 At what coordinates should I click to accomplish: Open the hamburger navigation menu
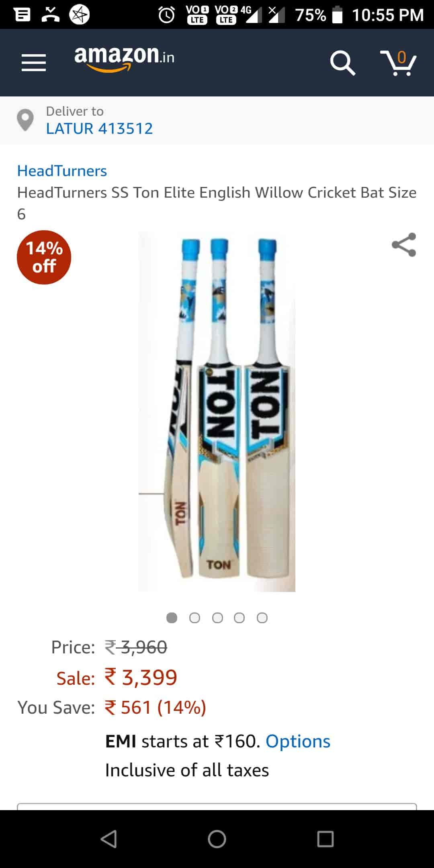pos(34,63)
